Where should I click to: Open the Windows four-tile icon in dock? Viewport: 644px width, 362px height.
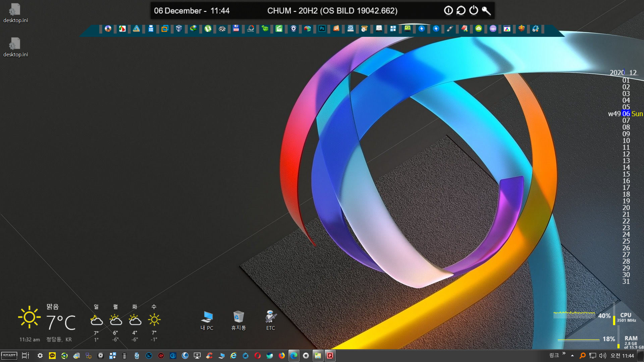pos(393,28)
